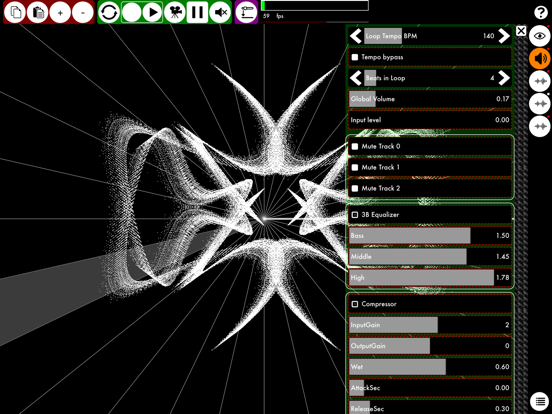Collapse the 3B Equalizer section
The width and height of the screenshot is (552, 414).
(x=355, y=215)
